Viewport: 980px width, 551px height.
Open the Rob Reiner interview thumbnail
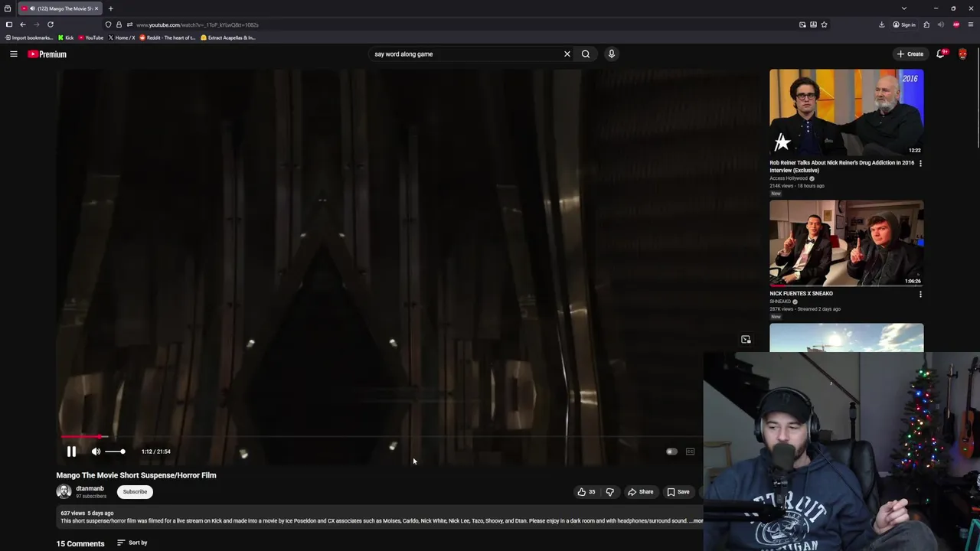[x=846, y=112]
